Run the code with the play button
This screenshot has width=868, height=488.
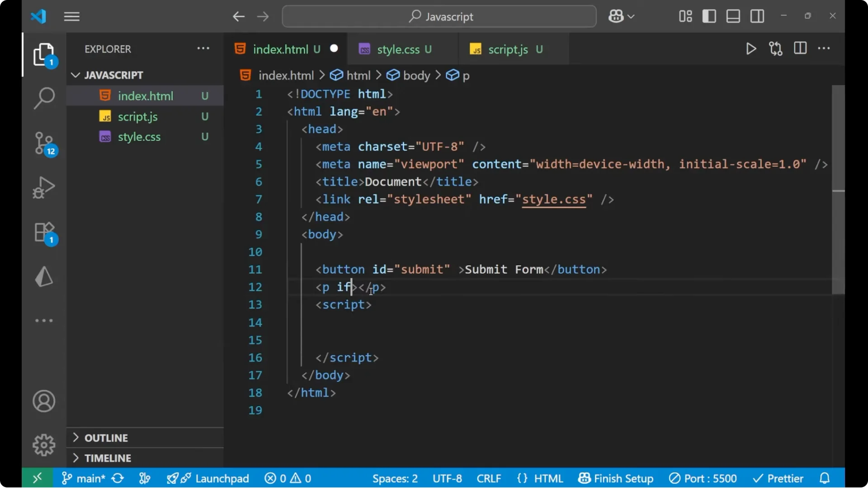point(751,49)
